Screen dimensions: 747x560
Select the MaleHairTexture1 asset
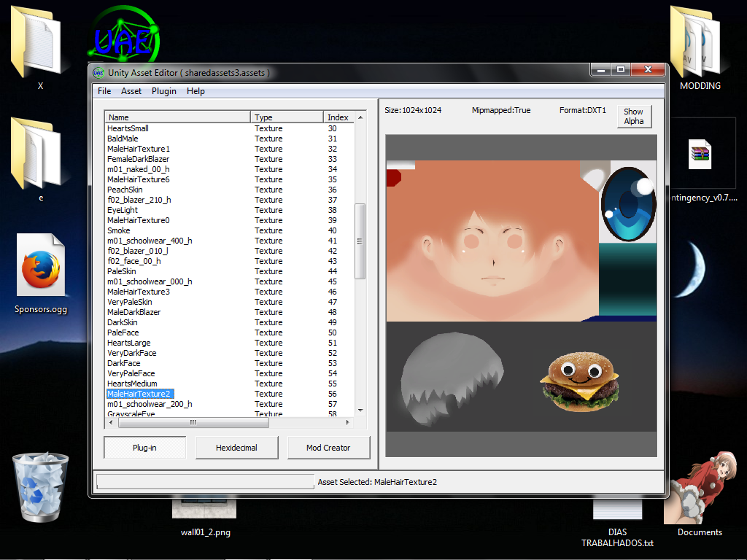click(x=230, y=149)
